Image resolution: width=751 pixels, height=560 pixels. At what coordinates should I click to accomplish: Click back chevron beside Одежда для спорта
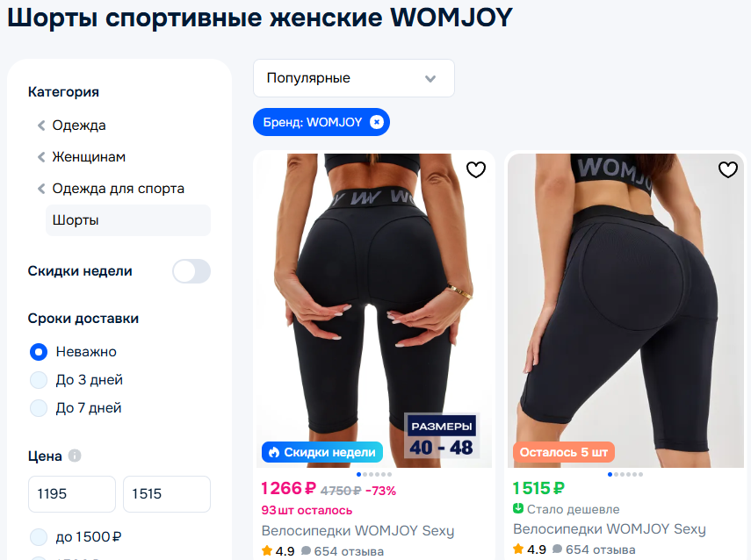pos(41,189)
